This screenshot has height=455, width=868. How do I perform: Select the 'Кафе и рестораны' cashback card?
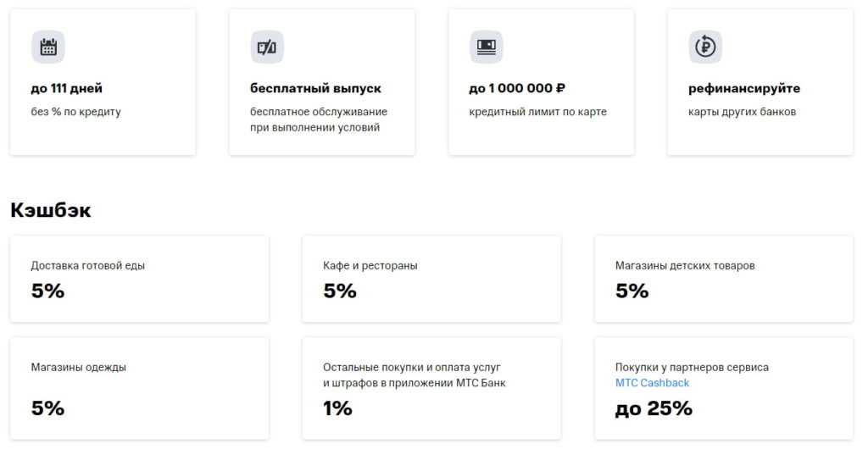[x=431, y=279]
